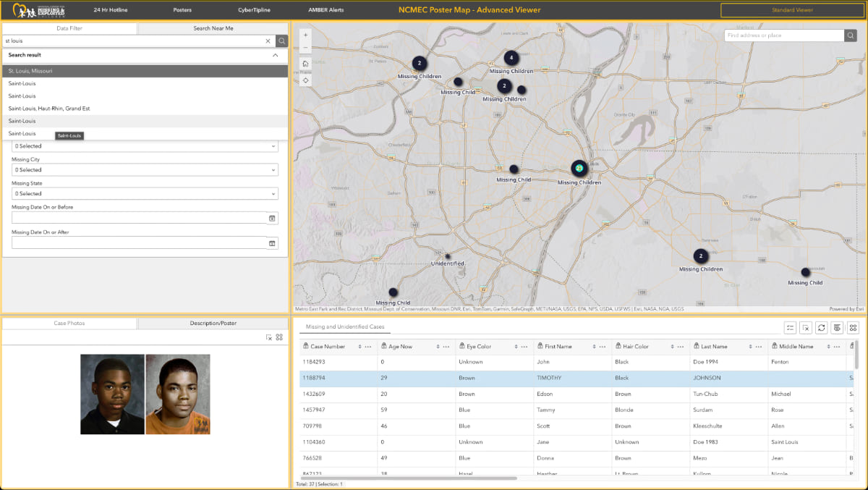Switch to the Standard Viewer
The width and height of the screenshot is (868, 490).
point(791,10)
